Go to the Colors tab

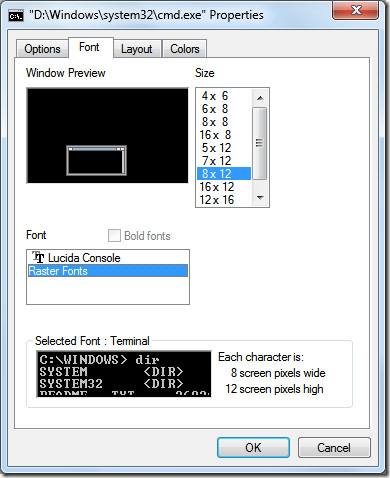[185, 49]
